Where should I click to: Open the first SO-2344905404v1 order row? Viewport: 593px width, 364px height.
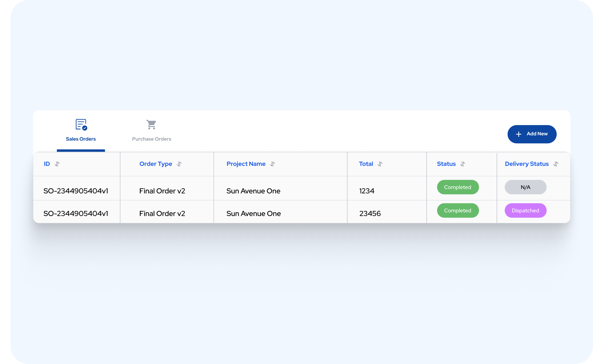(76, 191)
